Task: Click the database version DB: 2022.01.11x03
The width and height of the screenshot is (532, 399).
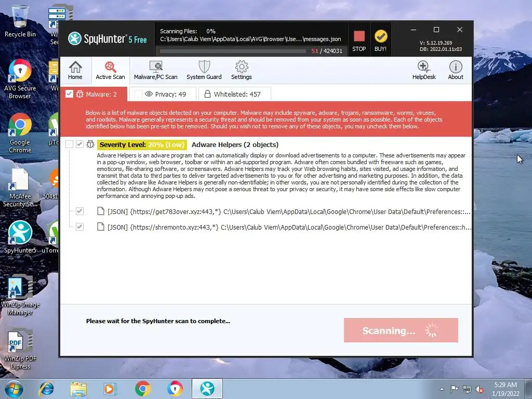Action: click(x=441, y=49)
